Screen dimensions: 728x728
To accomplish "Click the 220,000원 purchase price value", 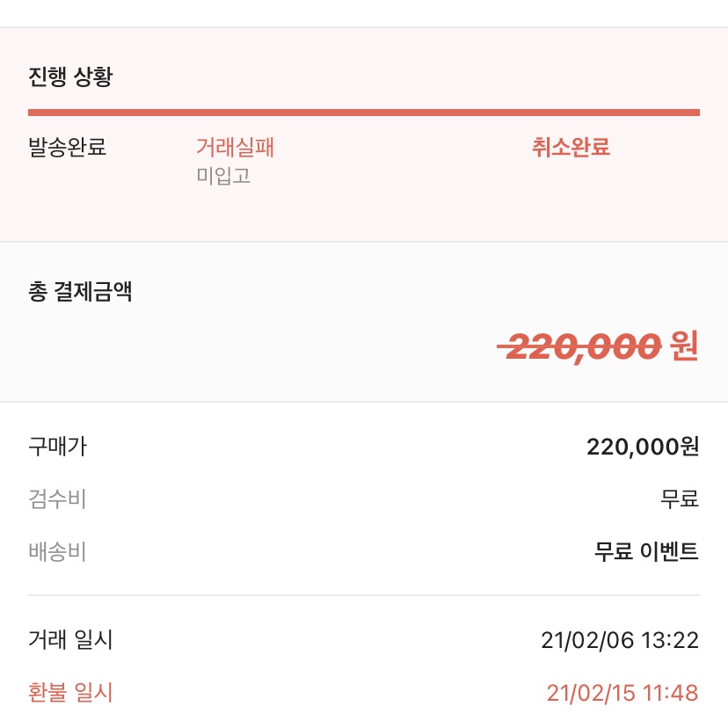I will 643,447.
